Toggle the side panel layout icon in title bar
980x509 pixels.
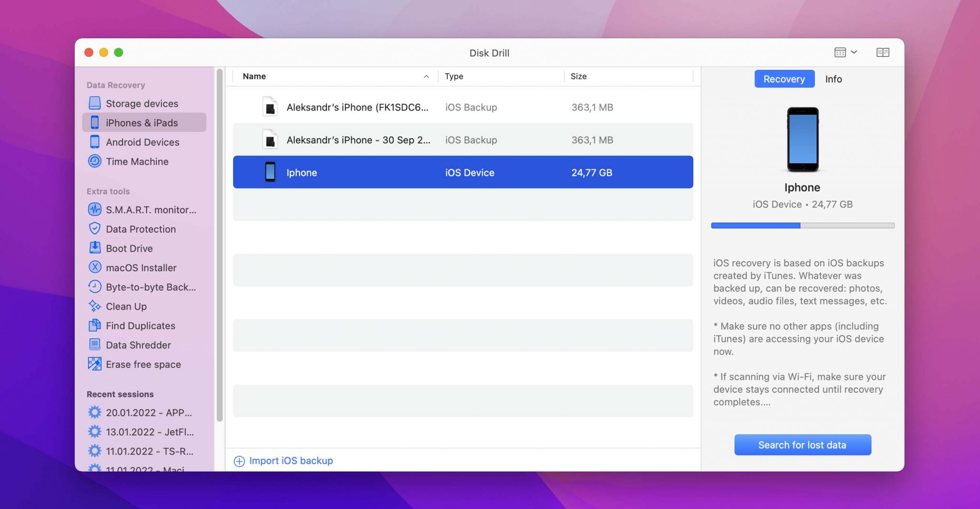tap(882, 52)
